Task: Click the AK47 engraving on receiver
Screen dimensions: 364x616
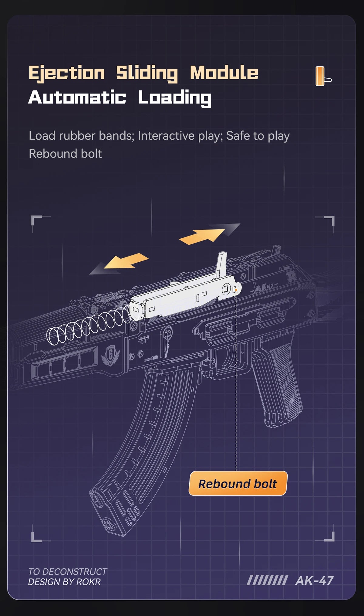Action: (x=264, y=288)
